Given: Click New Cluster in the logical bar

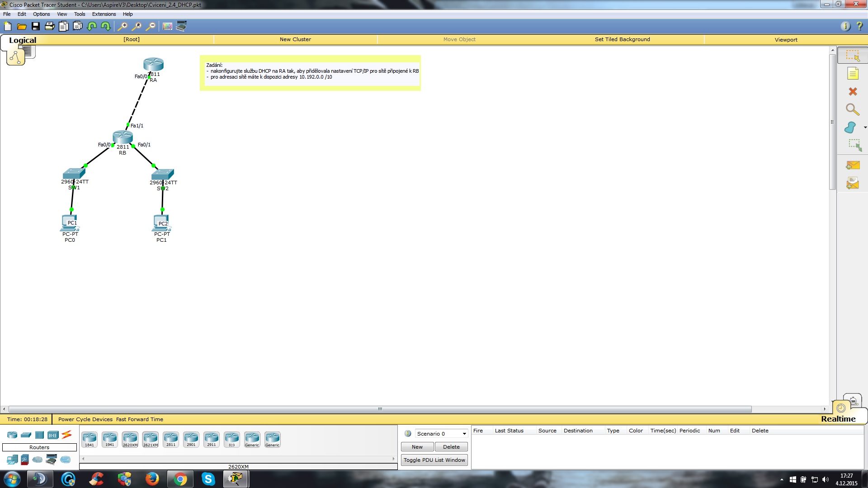Looking at the screenshot, I should (x=295, y=39).
